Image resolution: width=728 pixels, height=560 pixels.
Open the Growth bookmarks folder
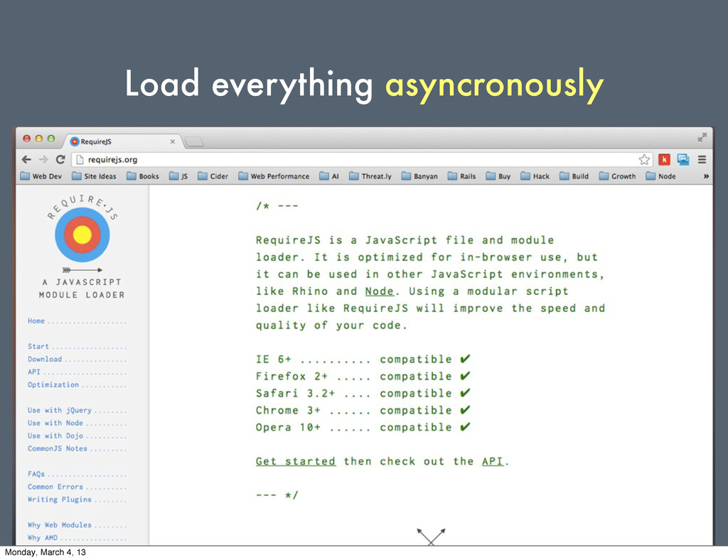pyautogui.click(x=618, y=176)
